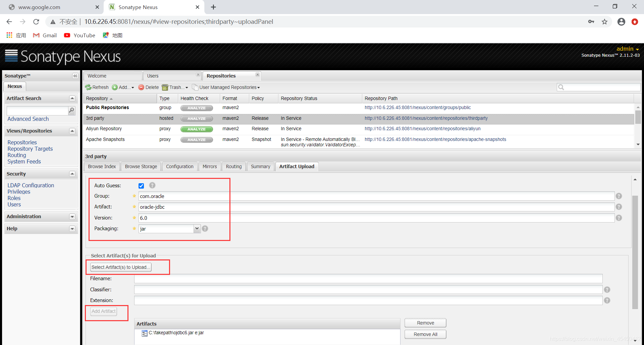The width and height of the screenshot is (644, 345).
Task: Focus the Group input field
Action: click(x=376, y=196)
